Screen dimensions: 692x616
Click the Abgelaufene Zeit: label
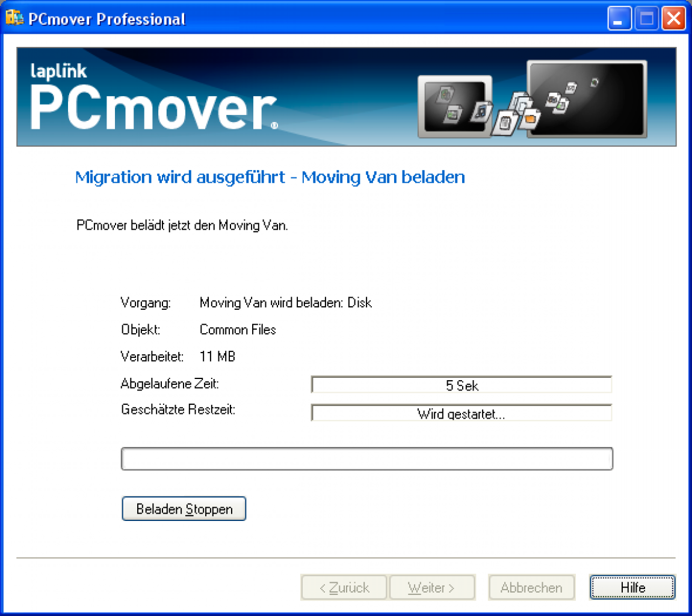tap(170, 383)
